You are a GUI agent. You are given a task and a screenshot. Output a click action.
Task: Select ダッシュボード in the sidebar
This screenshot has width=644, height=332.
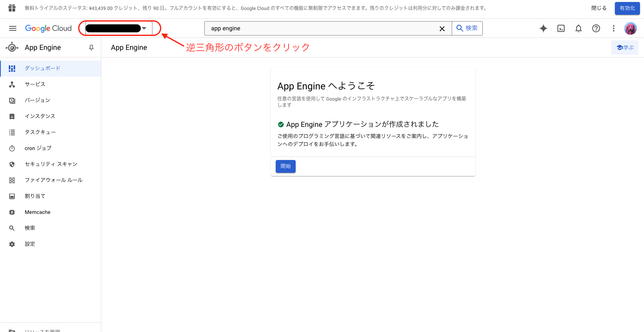coord(51,68)
